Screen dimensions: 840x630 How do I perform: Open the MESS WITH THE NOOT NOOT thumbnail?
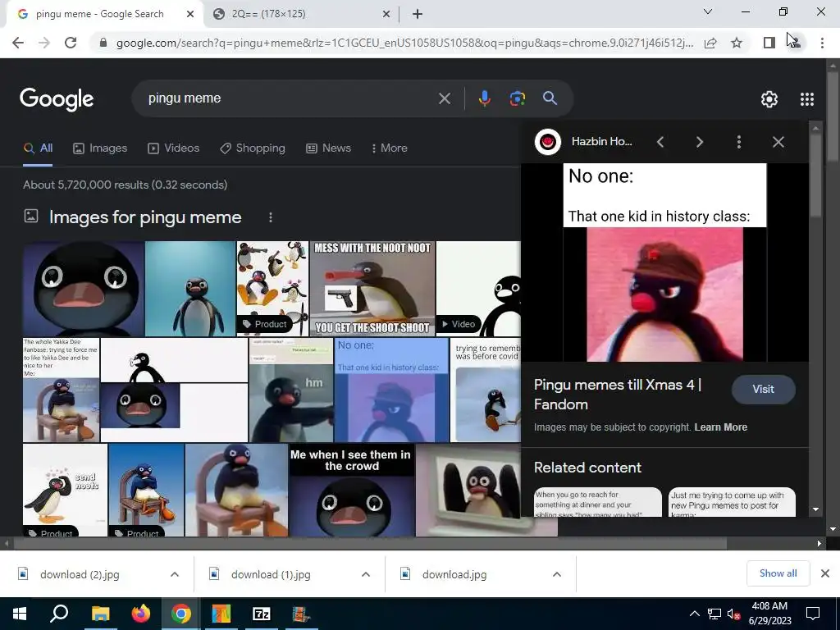tap(372, 289)
